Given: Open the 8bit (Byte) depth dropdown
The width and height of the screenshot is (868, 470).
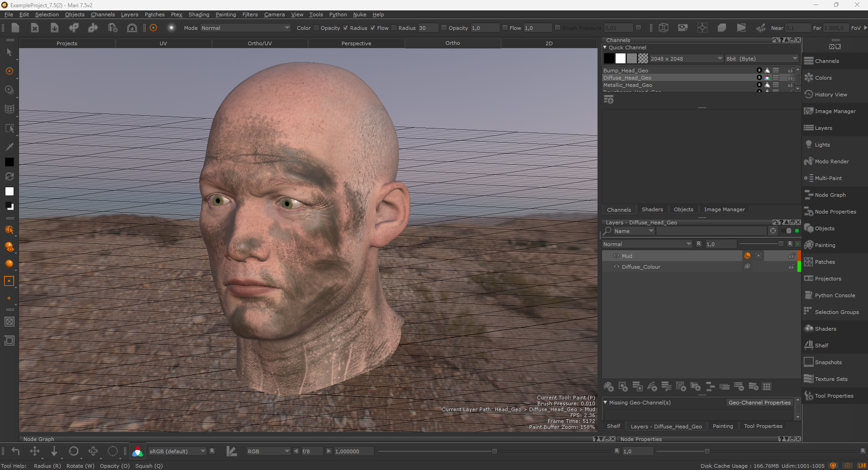Looking at the screenshot, I should [x=762, y=59].
